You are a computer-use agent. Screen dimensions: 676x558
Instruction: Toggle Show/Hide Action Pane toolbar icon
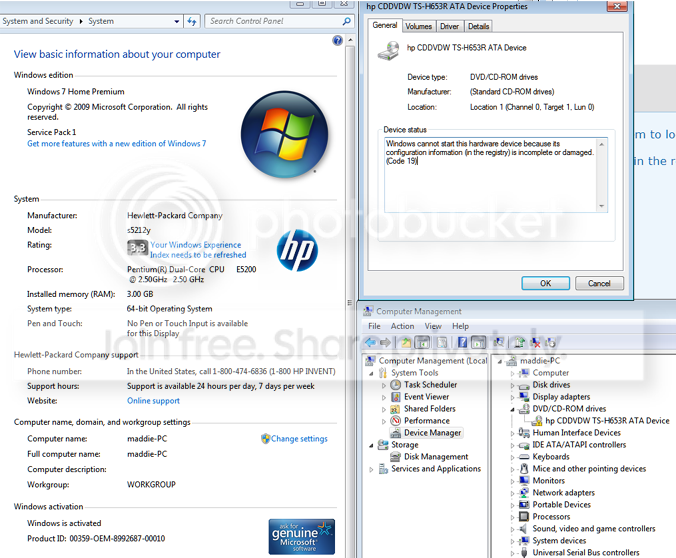[x=478, y=342]
